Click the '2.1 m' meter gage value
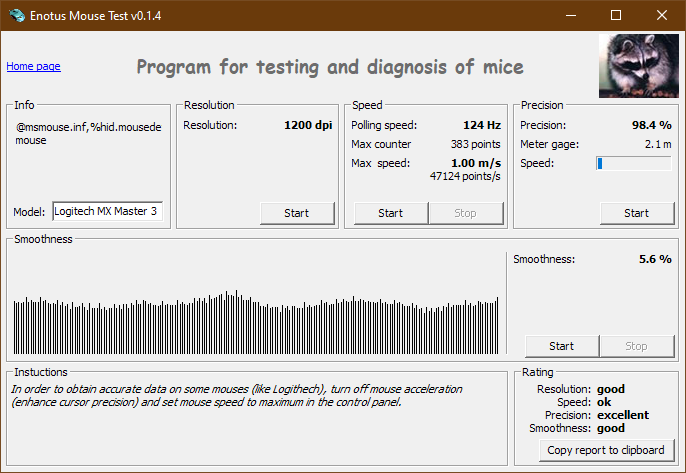The image size is (686, 473). pyautogui.click(x=658, y=144)
